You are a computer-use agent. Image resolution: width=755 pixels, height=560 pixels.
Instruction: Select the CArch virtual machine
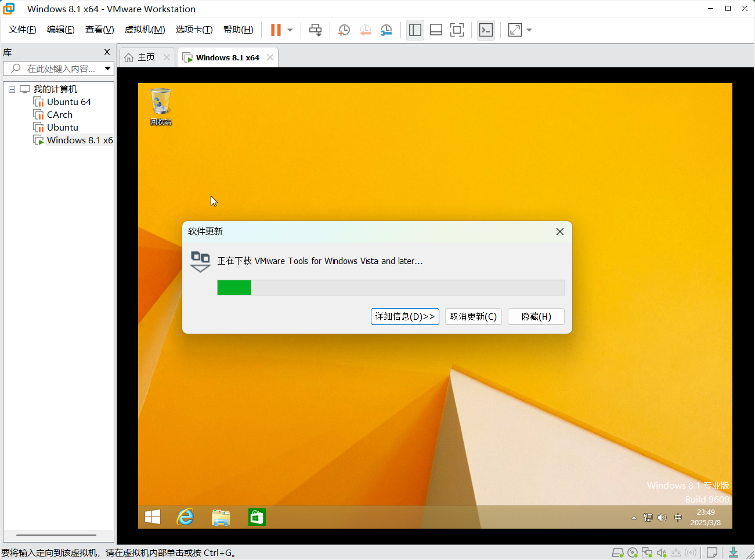[x=59, y=115]
